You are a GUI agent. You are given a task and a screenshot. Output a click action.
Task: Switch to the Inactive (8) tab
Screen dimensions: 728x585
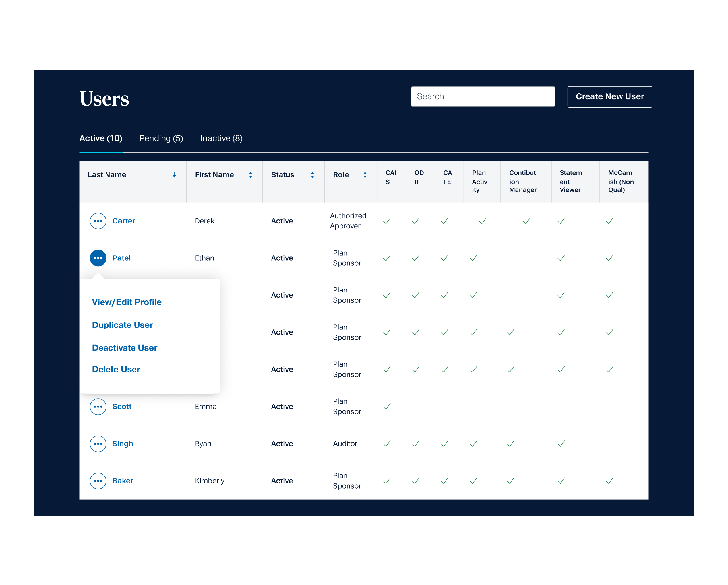(222, 139)
